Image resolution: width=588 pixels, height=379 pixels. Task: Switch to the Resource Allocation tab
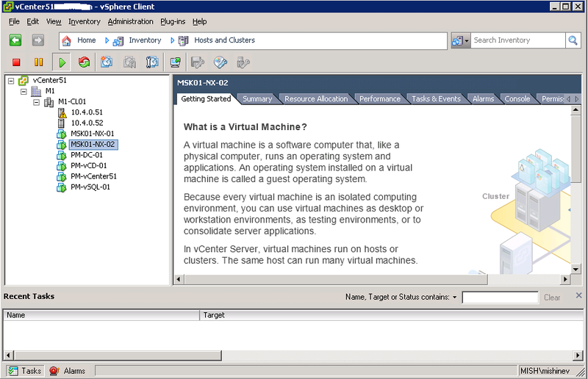(x=316, y=99)
